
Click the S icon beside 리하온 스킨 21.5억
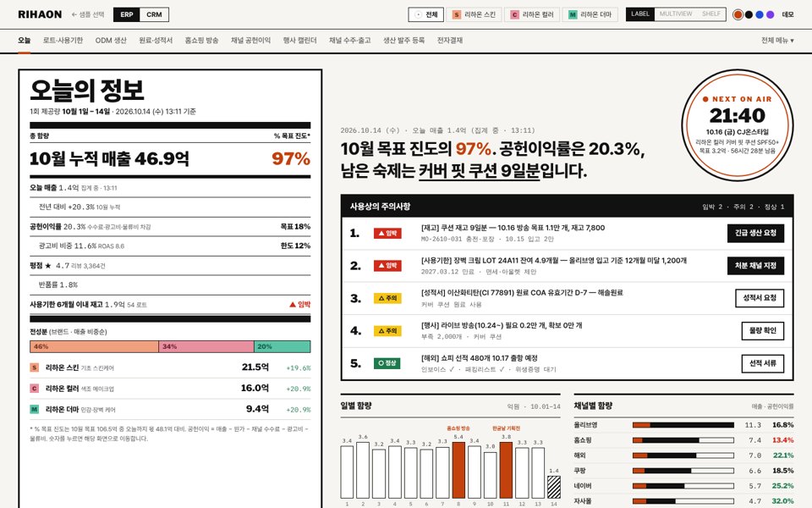tap(34, 367)
